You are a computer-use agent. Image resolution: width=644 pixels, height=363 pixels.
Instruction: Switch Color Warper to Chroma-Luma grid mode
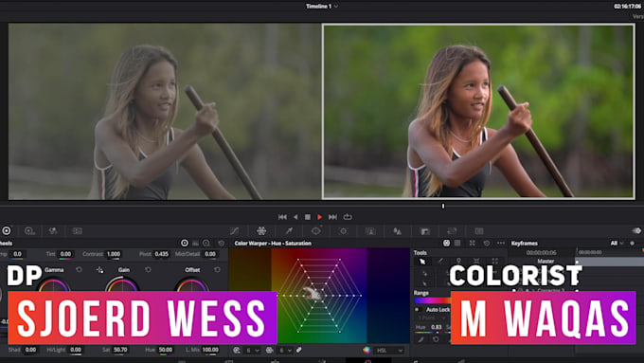457,244
